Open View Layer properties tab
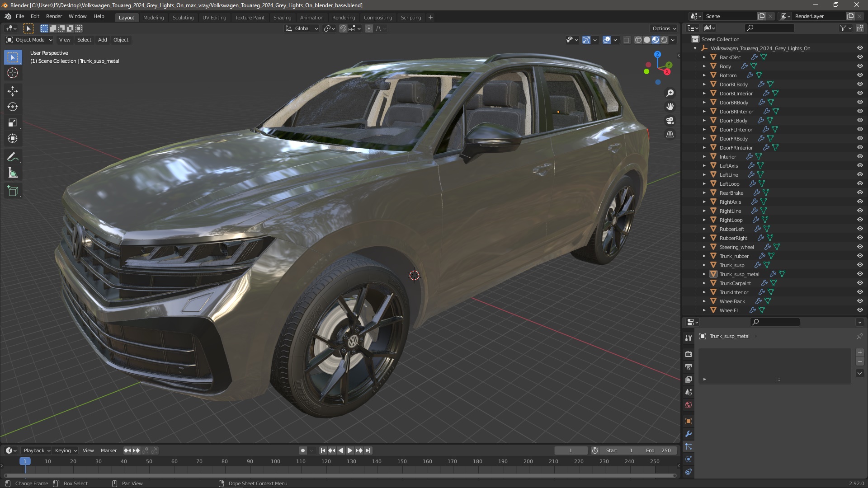The image size is (868, 488). (x=689, y=380)
